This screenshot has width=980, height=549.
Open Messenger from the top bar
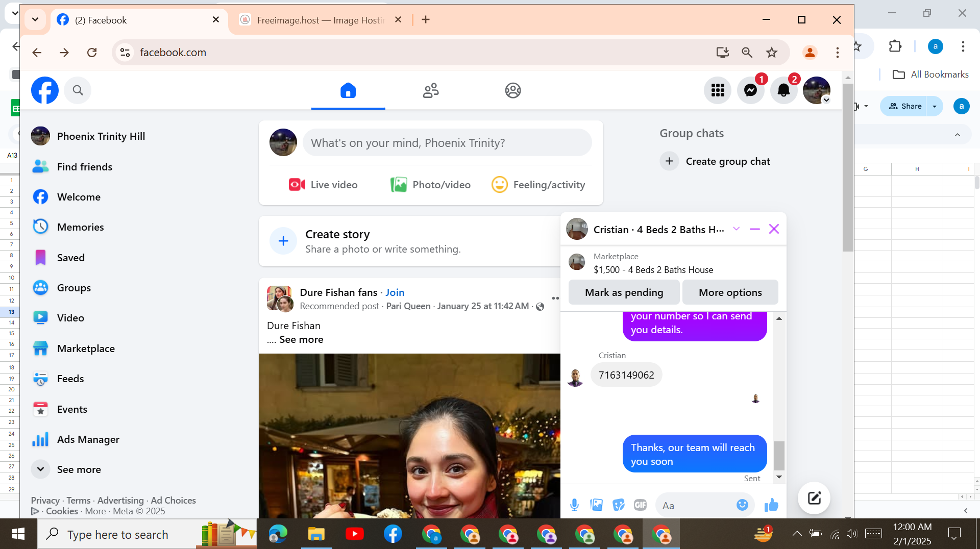tap(750, 90)
